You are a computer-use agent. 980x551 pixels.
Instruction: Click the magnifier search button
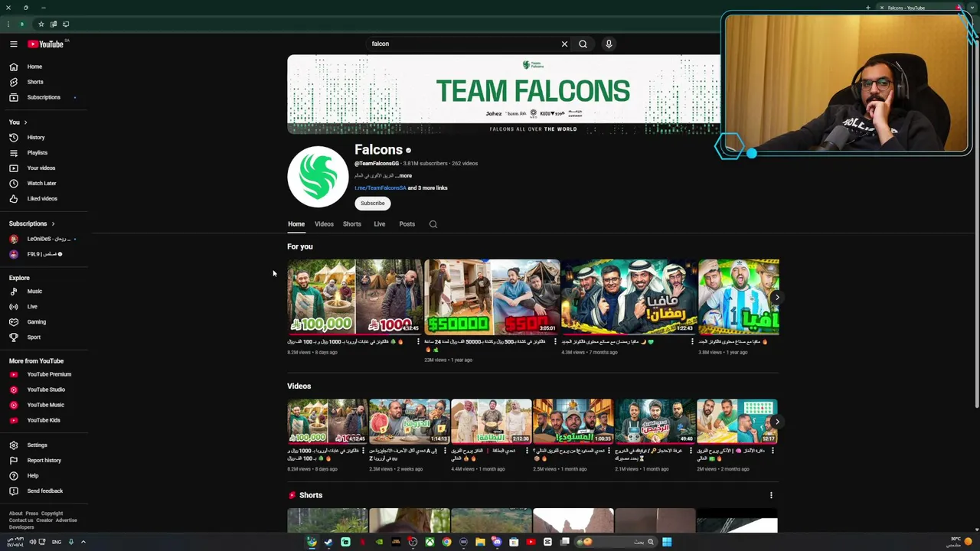(583, 44)
